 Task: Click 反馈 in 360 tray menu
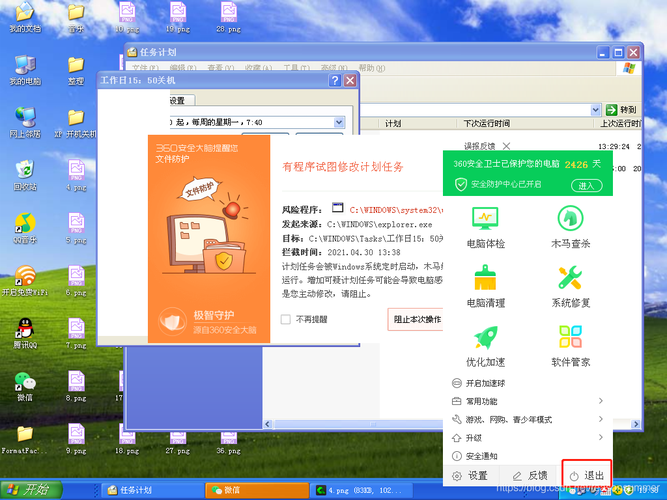(530, 476)
